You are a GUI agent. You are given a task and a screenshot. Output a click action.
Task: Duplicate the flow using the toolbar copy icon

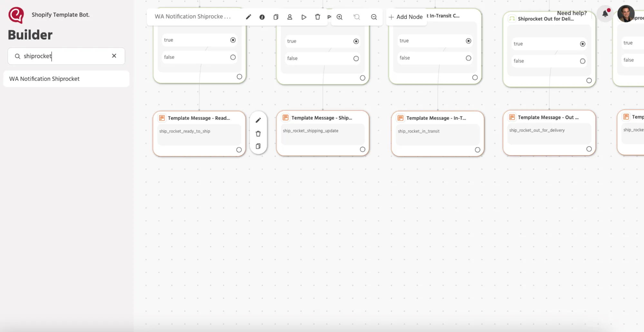point(276,17)
